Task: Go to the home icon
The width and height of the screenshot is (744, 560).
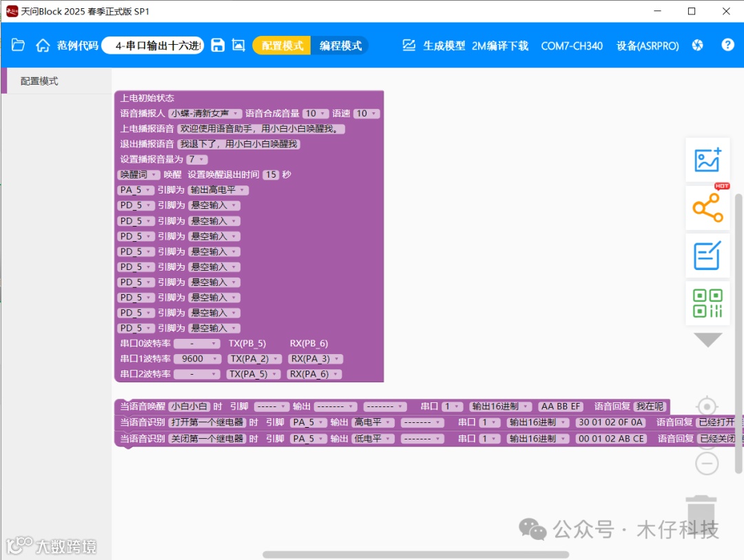Action: click(43, 45)
